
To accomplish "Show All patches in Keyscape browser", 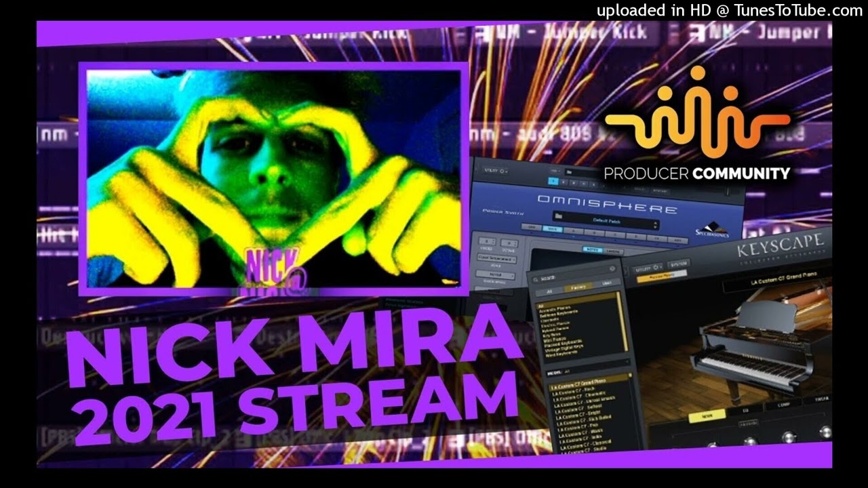I will (549, 291).
